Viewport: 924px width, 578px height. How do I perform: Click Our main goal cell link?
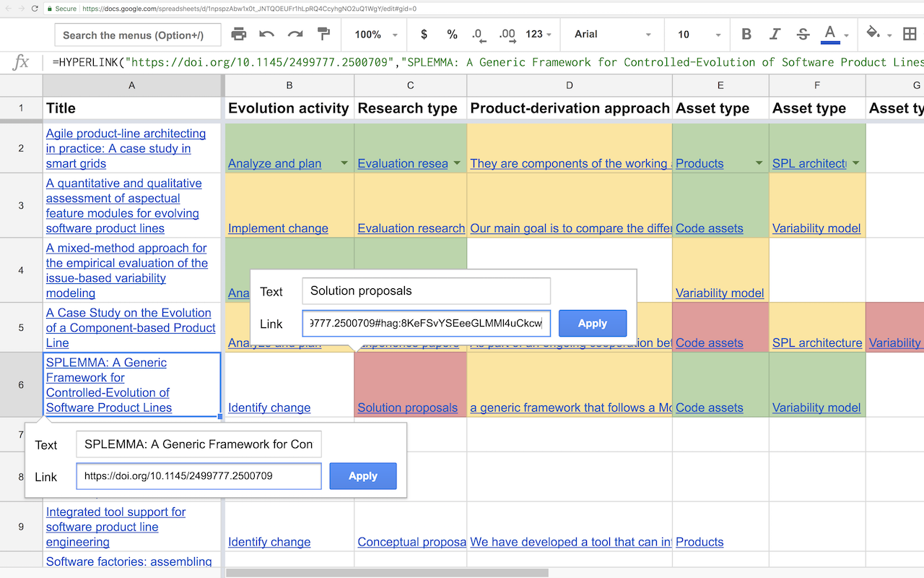[x=571, y=228]
